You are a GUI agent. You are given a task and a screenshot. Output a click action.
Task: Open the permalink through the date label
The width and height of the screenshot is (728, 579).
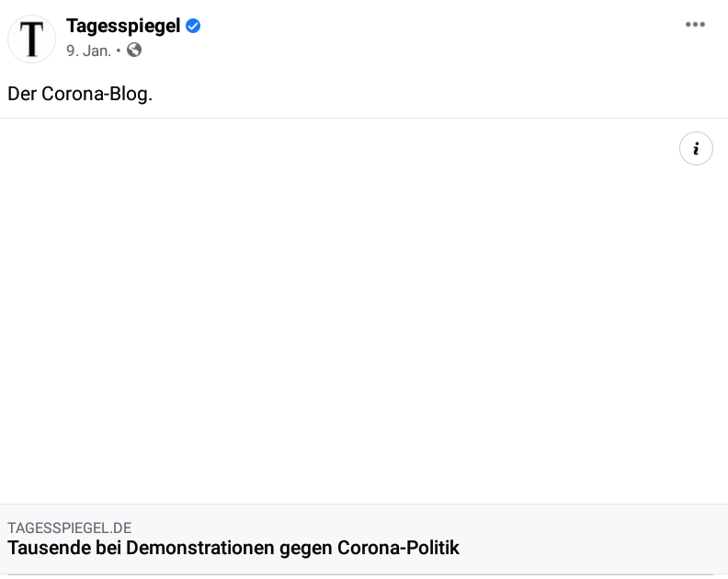(88, 51)
